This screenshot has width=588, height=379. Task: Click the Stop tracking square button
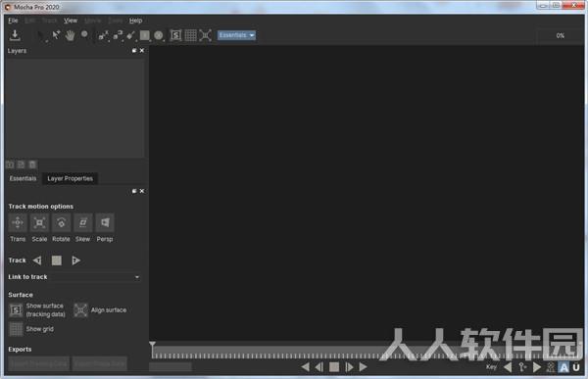coord(57,261)
